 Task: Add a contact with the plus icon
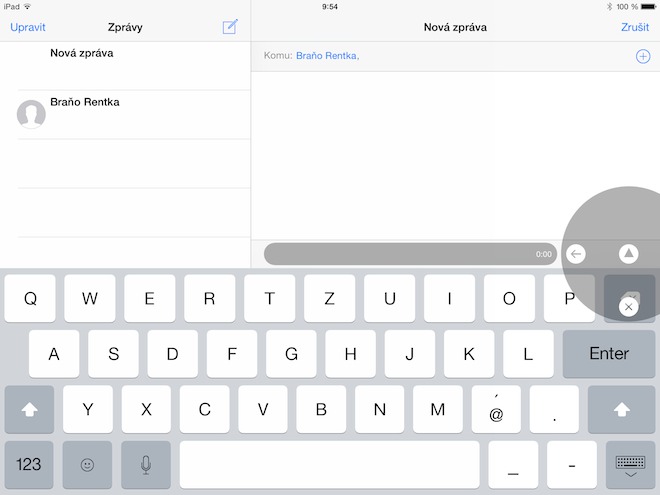[643, 56]
